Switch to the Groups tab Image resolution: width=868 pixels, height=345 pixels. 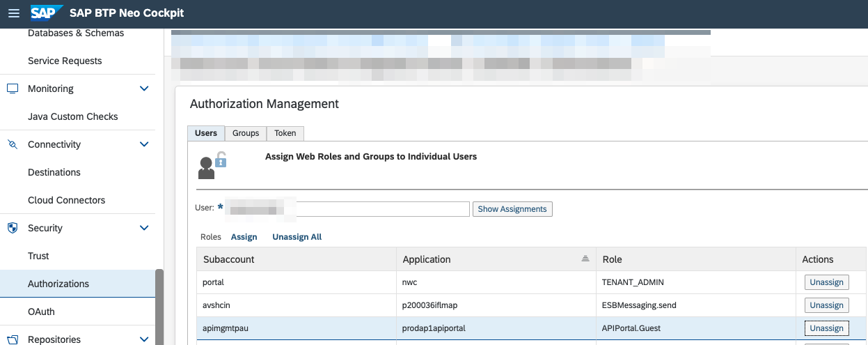pyautogui.click(x=246, y=133)
